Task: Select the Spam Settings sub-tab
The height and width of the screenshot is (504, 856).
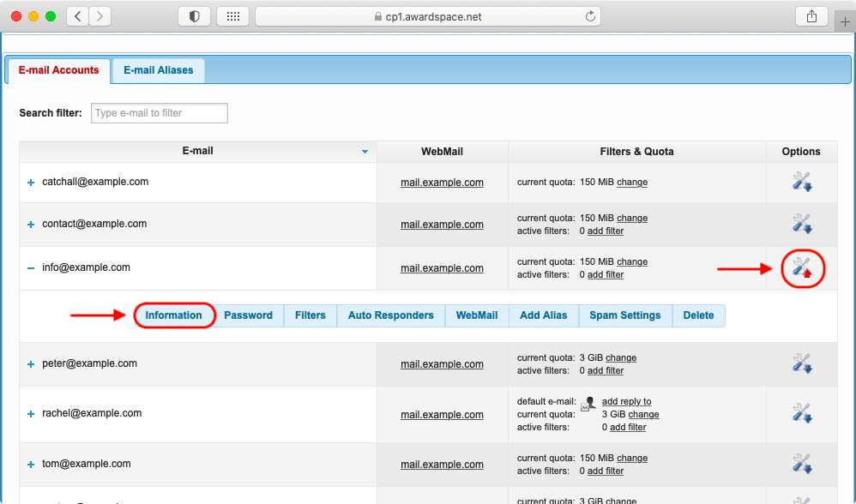Action: pyautogui.click(x=624, y=315)
